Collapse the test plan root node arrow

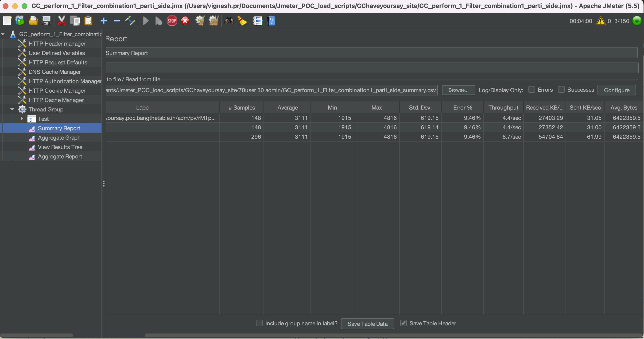tap(3, 34)
